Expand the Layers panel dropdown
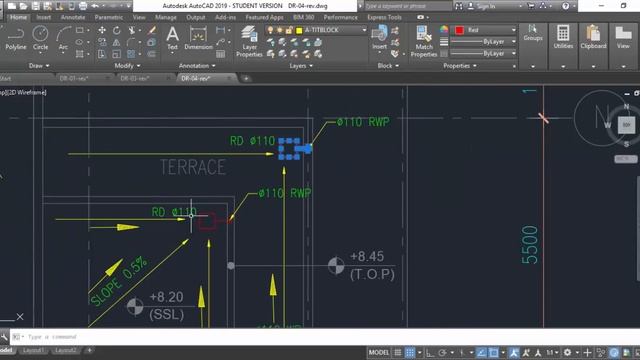This screenshot has width=640, height=360. click(x=301, y=66)
